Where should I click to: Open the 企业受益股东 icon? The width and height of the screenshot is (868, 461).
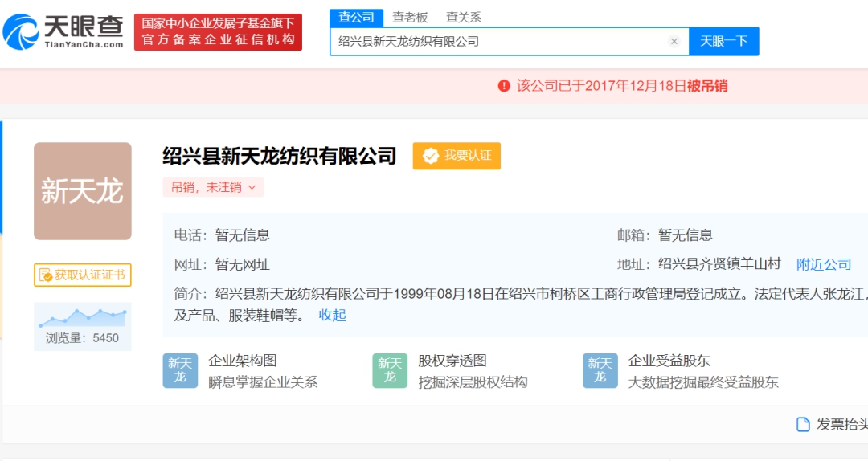(x=600, y=370)
